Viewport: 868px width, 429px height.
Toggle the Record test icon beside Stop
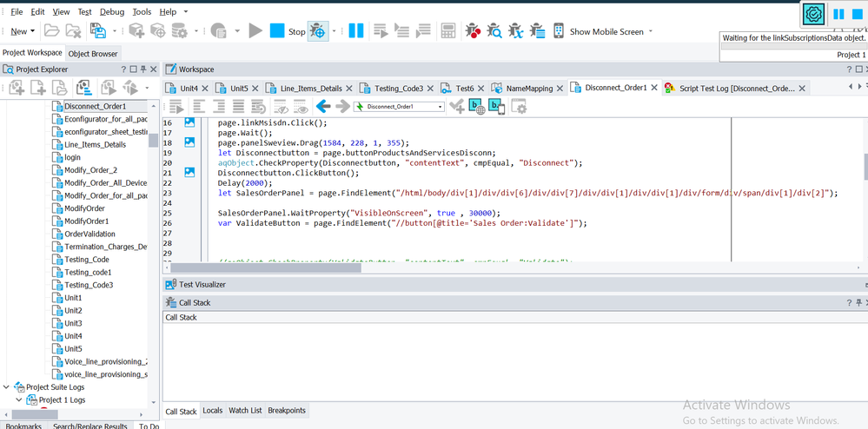click(x=318, y=31)
